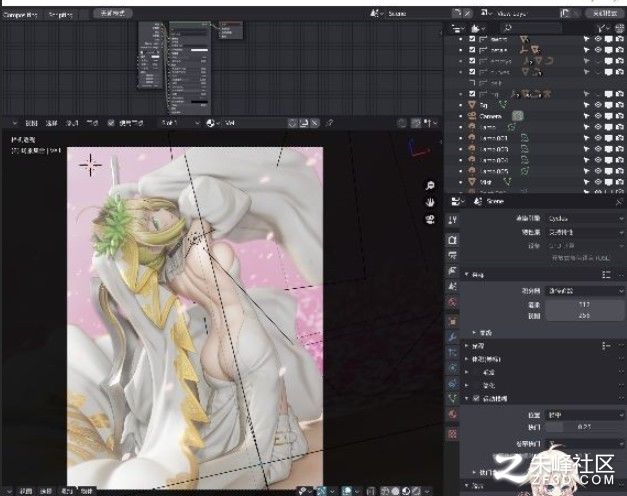
Task: Open the feature set dropdown
Action: coord(585,232)
